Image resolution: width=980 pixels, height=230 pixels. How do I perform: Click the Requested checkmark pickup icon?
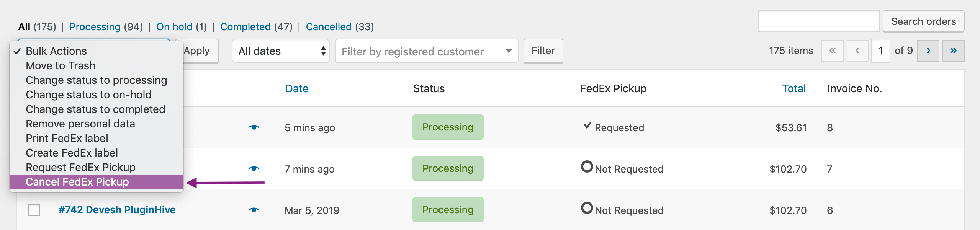pyautogui.click(x=587, y=126)
